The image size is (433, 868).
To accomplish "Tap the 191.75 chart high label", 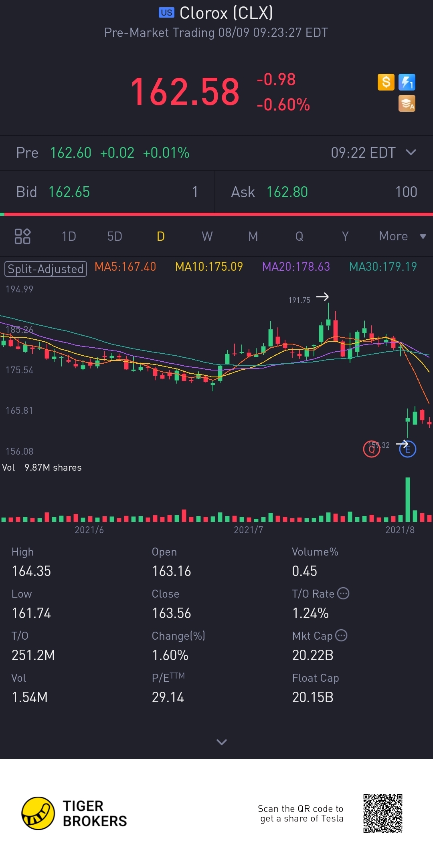I will click(299, 300).
